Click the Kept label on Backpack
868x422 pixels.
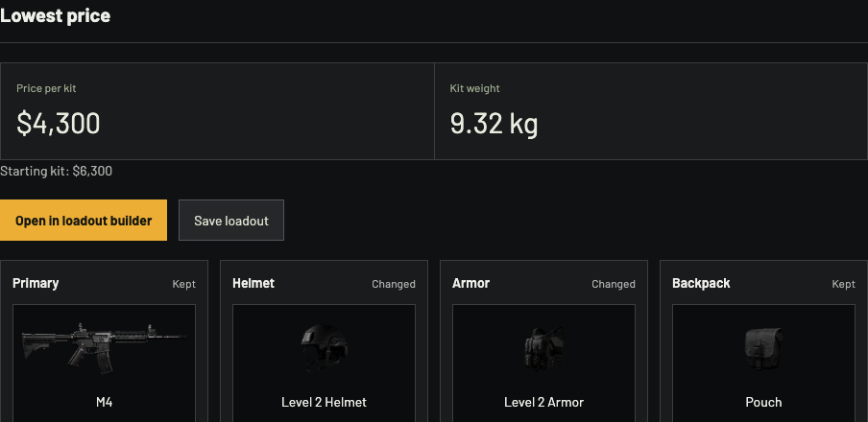pos(844,284)
